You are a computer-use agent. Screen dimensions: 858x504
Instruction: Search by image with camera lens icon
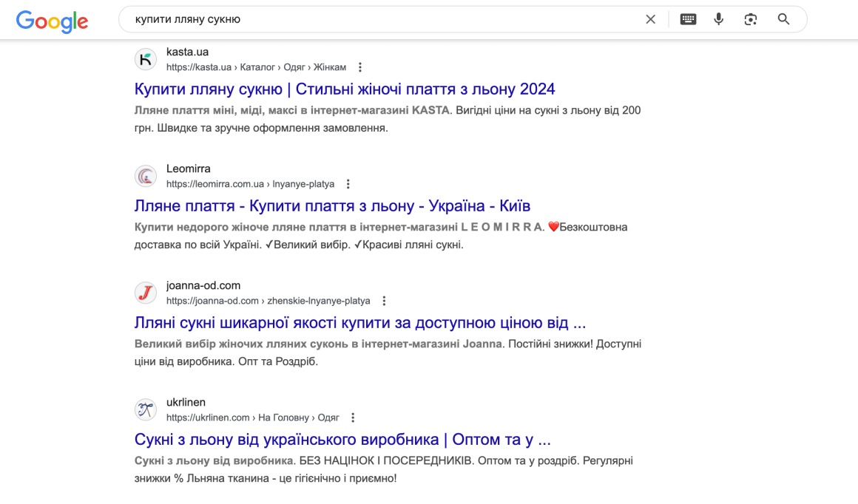(750, 19)
